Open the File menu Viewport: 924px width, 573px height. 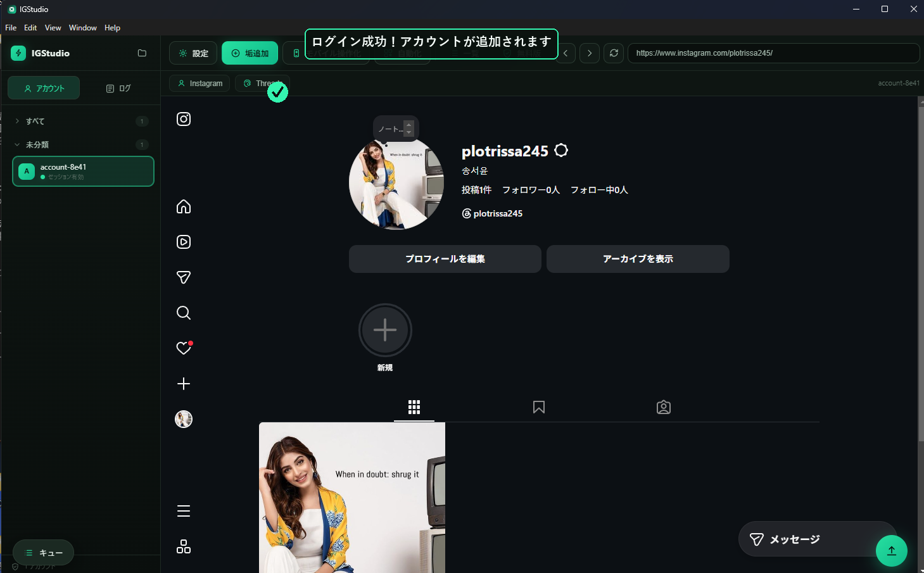[11, 28]
